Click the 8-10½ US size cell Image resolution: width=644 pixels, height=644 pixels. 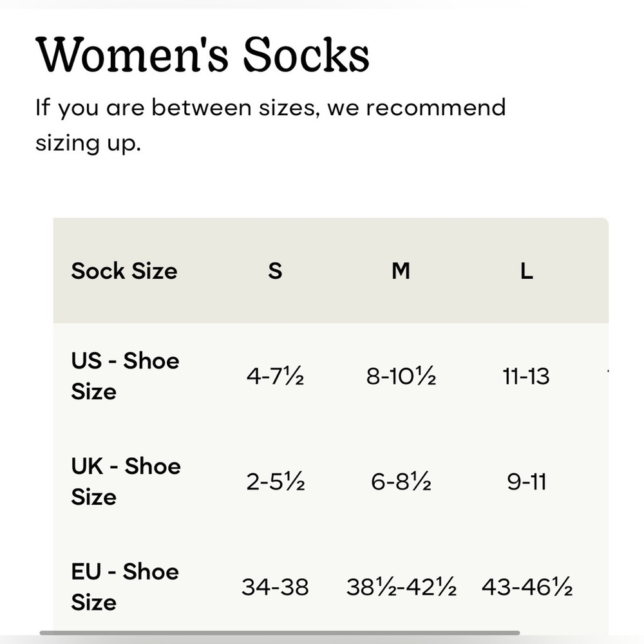tap(401, 376)
